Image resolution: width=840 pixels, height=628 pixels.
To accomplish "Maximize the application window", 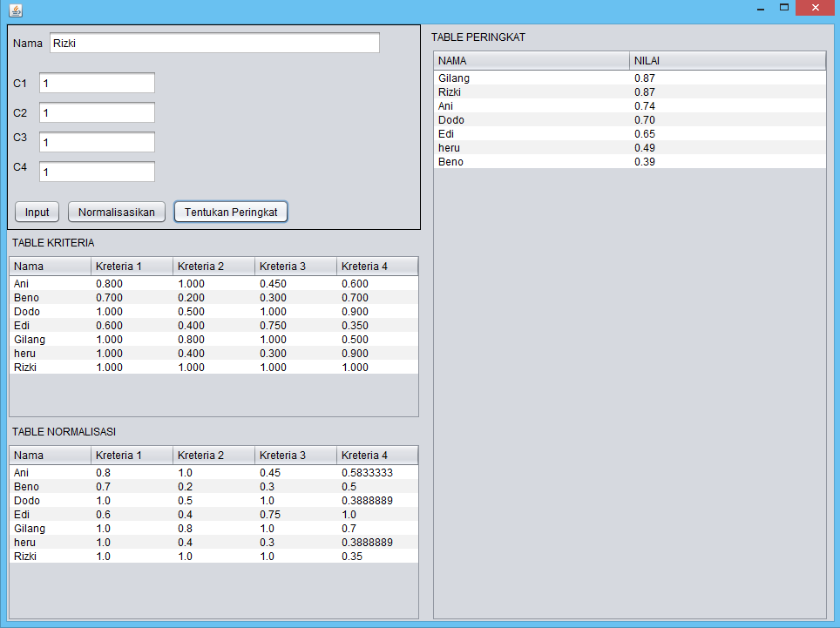I will click(783, 8).
